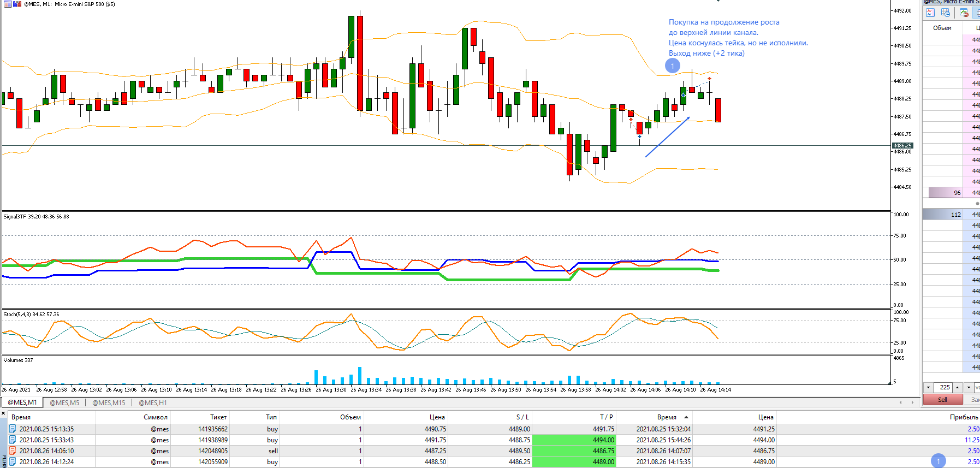Edit the 225 volume input field

(x=943, y=387)
